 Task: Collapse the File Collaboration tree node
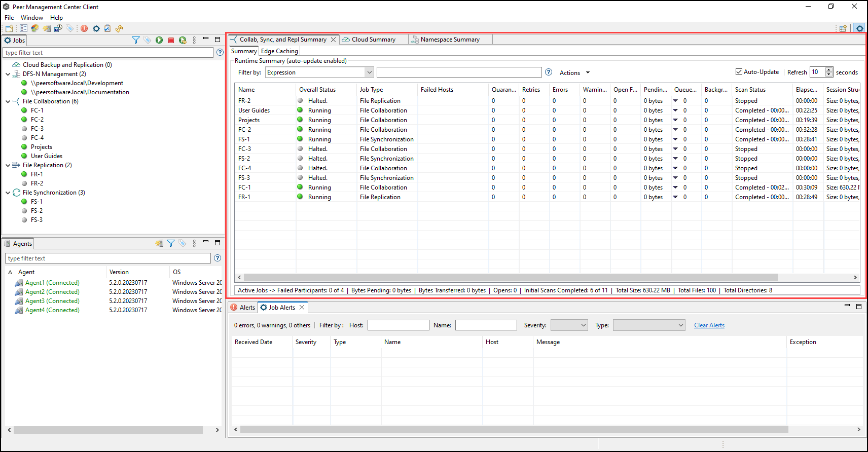pyautogui.click(x=8, y=101)
